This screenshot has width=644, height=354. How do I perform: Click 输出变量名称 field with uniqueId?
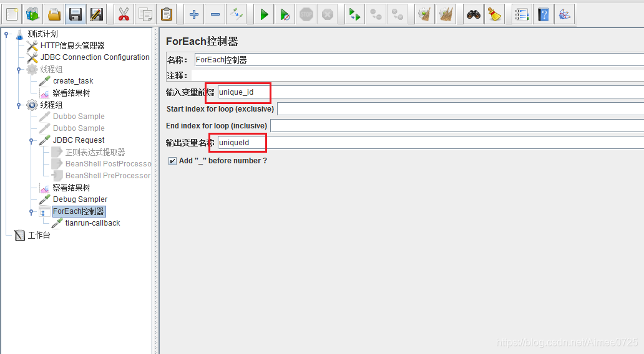[x=431, y=143]
